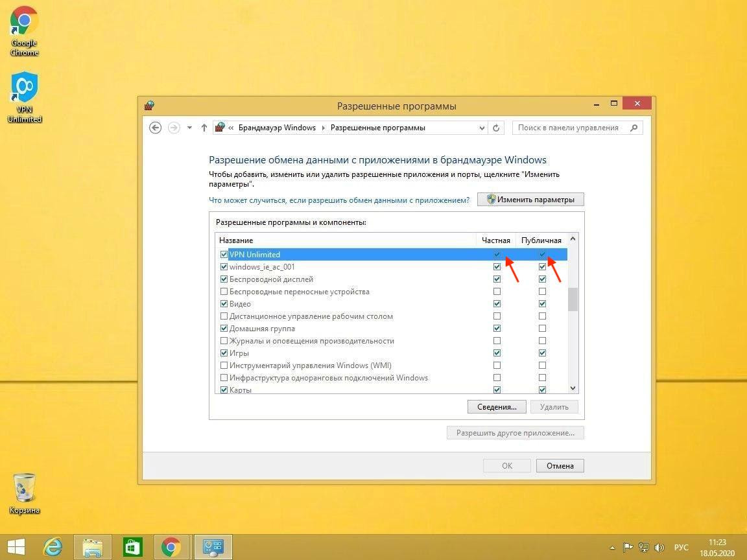Click the Windows Start button
The width and height of the screenshot is (747, 560).
click(x=16, y=547)
